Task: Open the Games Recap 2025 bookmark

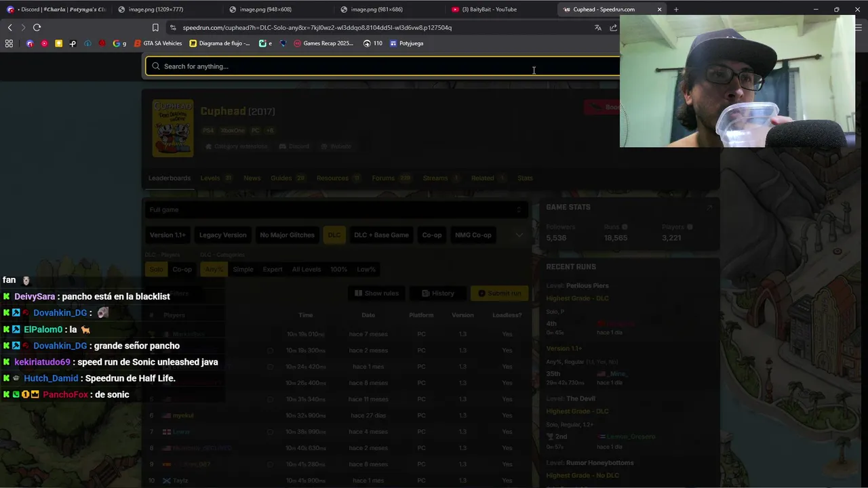Action: pyautogui.click(x=323, y=43)
